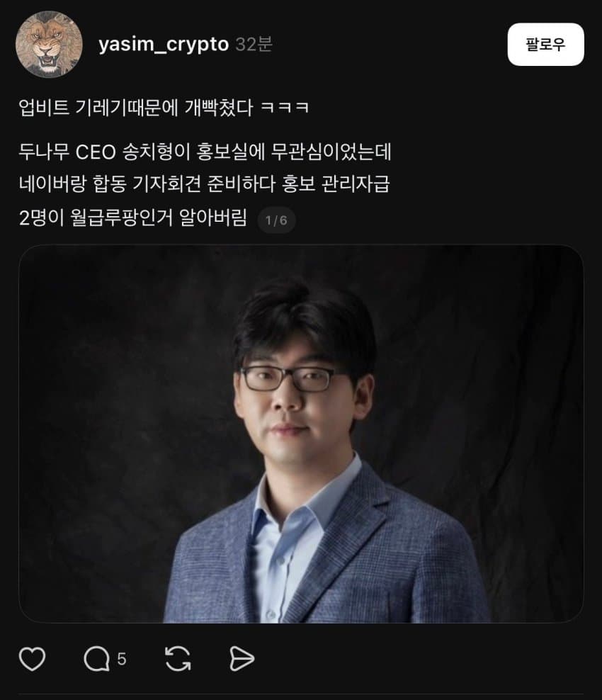Follow yasim_crypto with the 팔로우 button
This screenshot has width=602, height=700.
[545, 44]
